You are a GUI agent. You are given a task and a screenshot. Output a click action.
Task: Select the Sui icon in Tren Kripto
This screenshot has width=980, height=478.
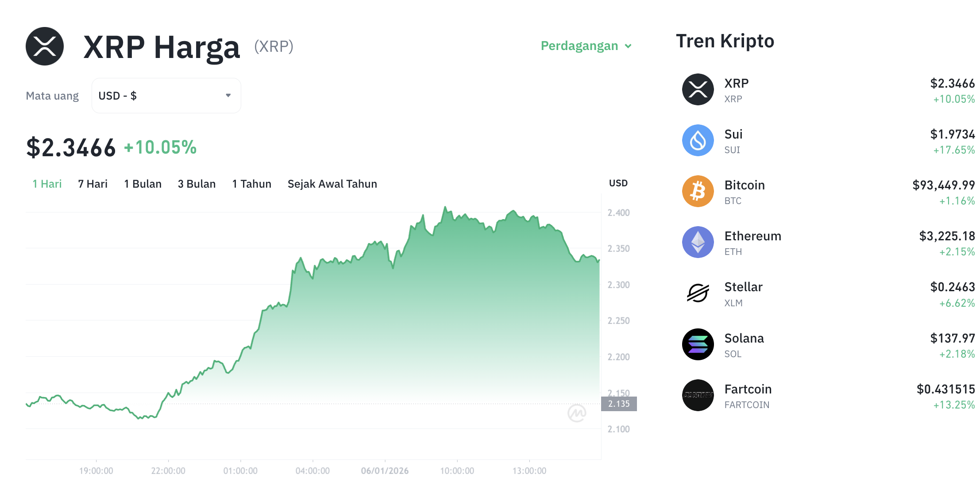[698, 140]
